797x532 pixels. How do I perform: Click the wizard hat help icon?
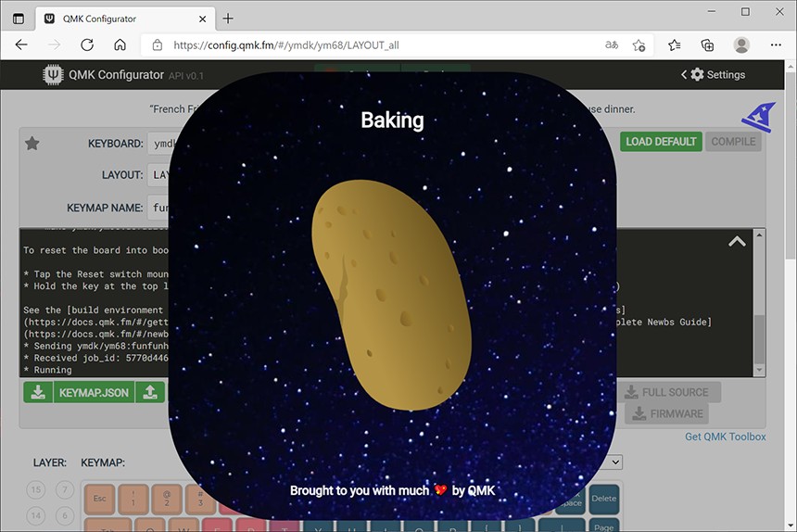click(758, 118)
